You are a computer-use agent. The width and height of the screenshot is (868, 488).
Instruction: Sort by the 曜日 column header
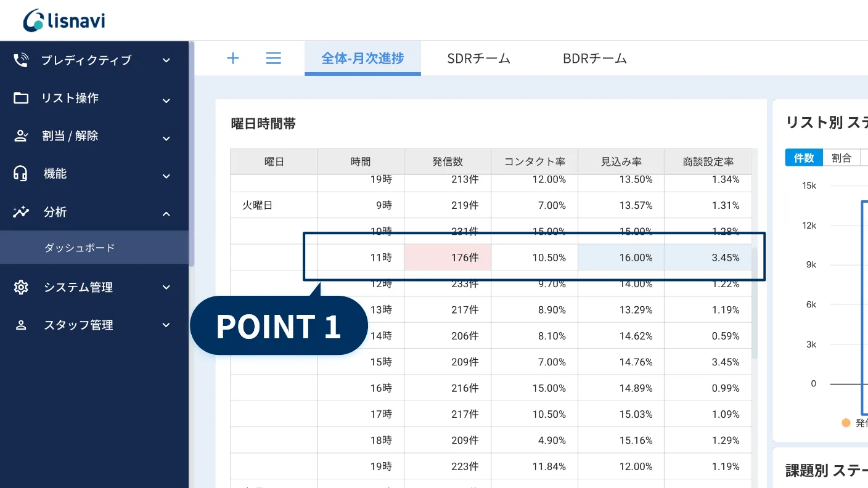(x=274, y=161)
